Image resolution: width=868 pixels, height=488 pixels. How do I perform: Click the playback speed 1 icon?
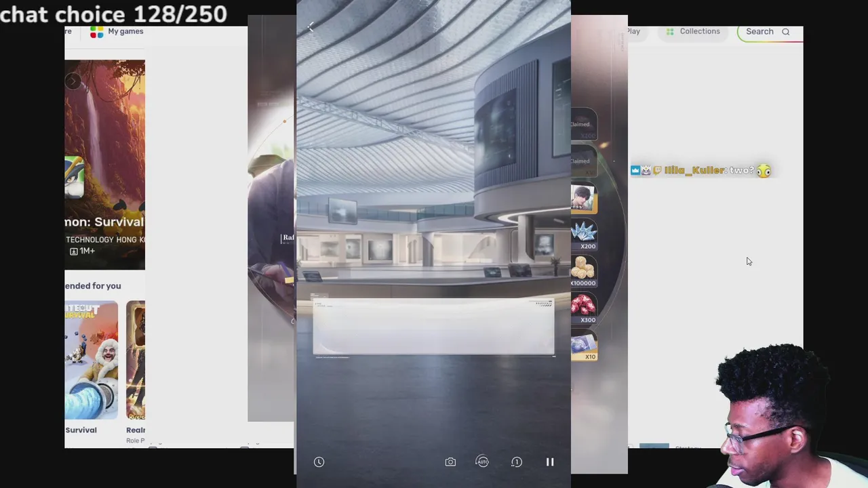coord(517,462)
